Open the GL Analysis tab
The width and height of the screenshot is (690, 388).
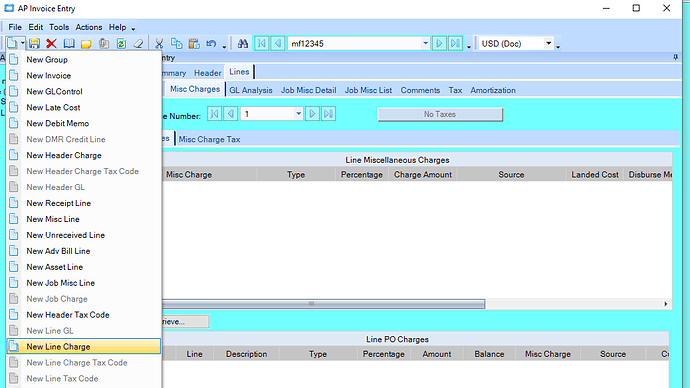251,90
